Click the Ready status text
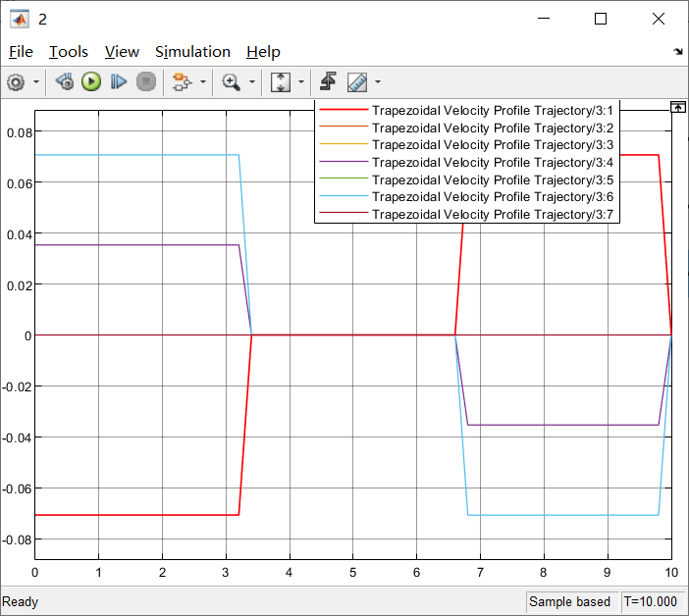 [21, 601]
